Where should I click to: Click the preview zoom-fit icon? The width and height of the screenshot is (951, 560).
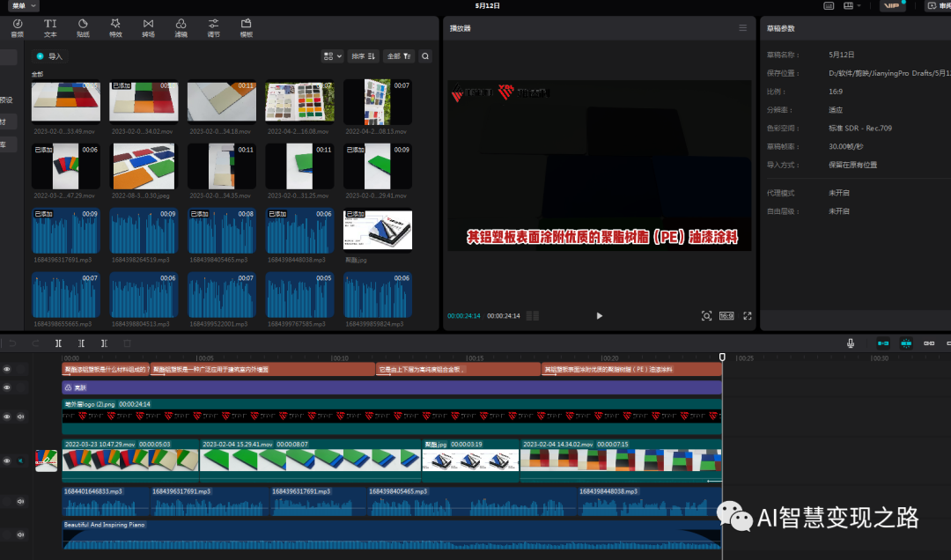click(x=706, y=315)
